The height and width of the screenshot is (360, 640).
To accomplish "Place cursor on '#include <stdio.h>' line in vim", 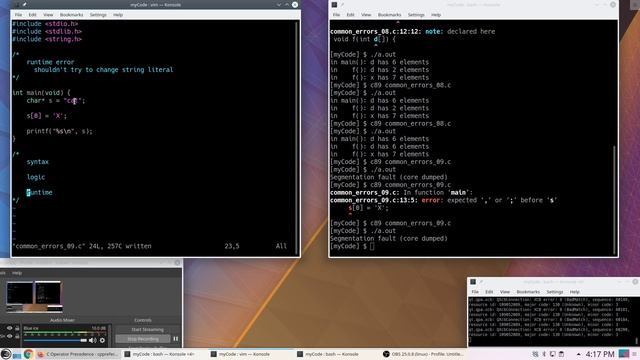I will point(45,24).
